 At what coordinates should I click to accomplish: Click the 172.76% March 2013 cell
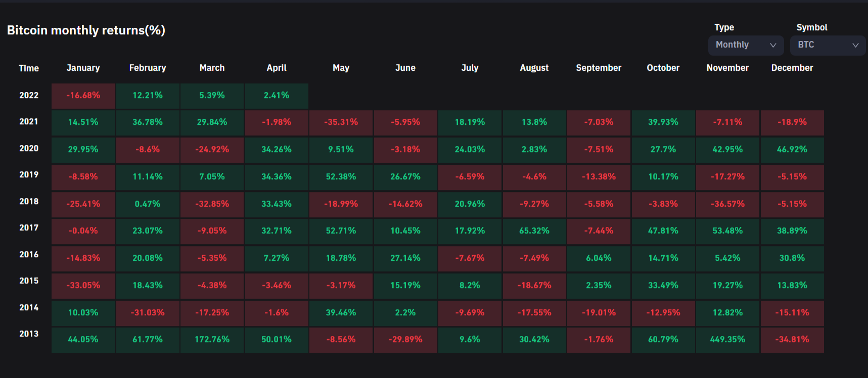[212, 340]
